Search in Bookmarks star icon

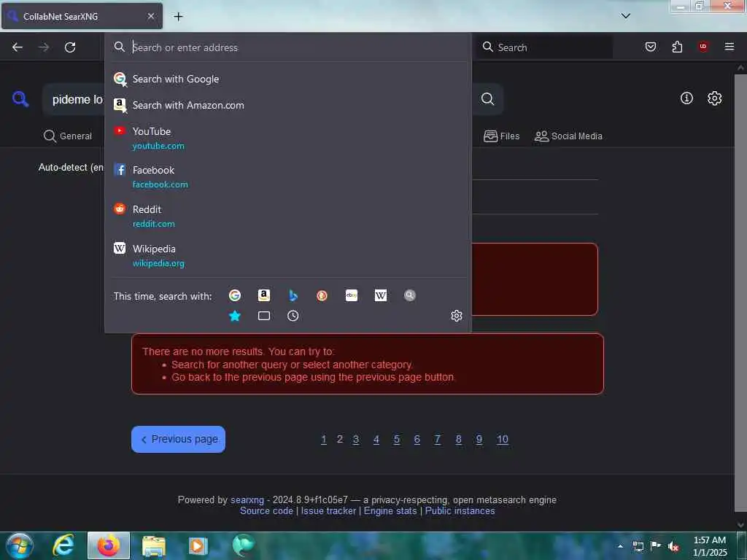pos(235,316)
